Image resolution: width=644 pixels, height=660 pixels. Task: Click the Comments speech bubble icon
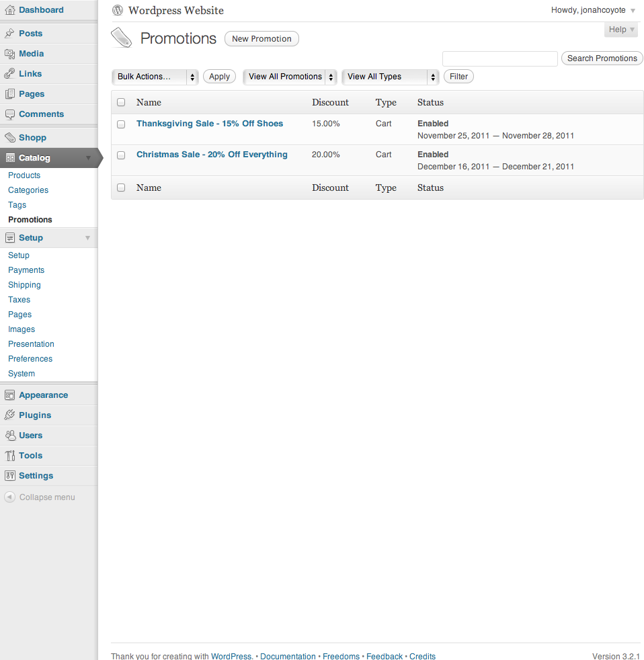pyautogui.click(x=9, y=114)
